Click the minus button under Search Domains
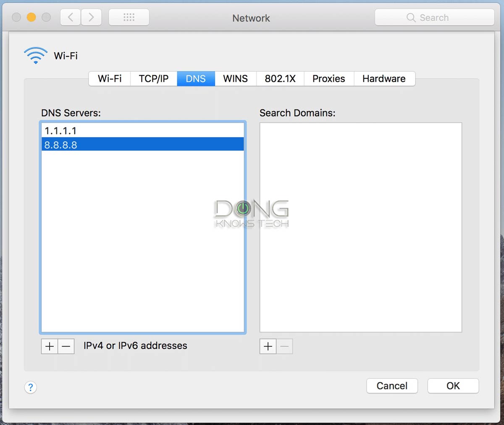This screenshot has width=504, height=425. pyautogui.click(x=284, y=346)
